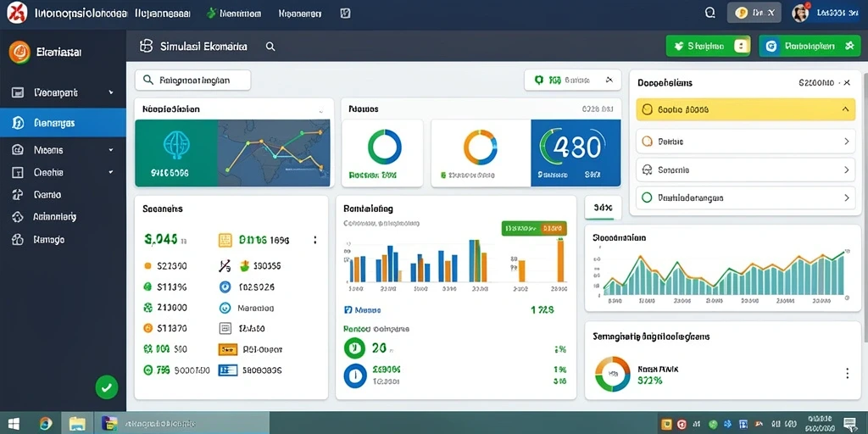Screen dimensions: 868x434
Task: Toggle the yellow square inside green header button
Action: (x=741, y=47)
